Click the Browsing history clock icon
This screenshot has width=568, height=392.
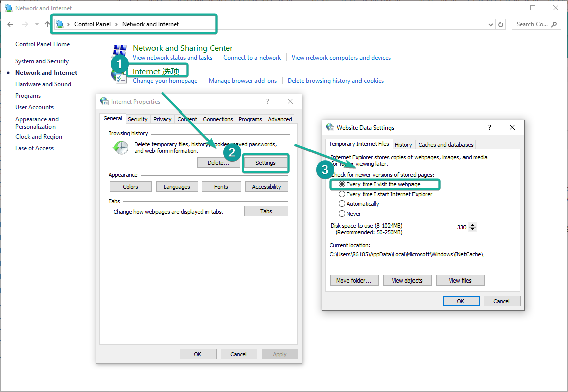[x=121, y=148]
